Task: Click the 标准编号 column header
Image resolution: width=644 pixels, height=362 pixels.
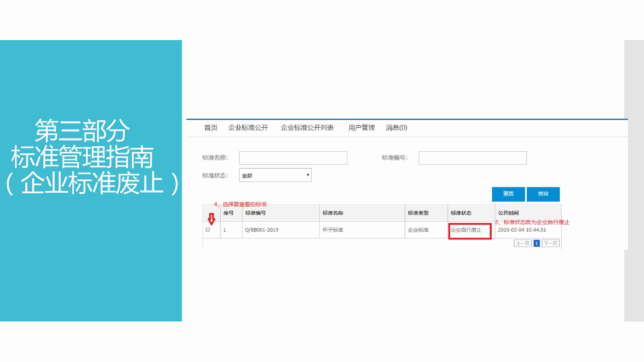Action: point(281,213)
